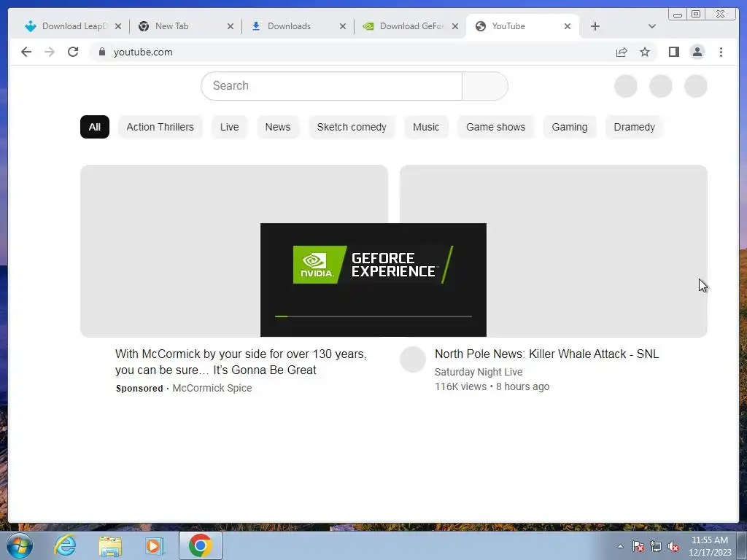
Task: Click the search submit button beside Search
Action: pyautogui.click(x=485, y=86)
